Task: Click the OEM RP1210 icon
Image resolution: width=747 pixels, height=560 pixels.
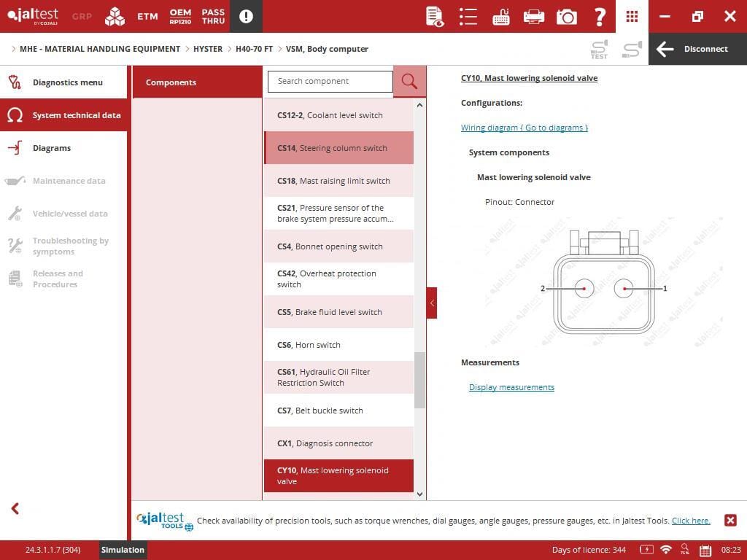Action: click(180, 16)
